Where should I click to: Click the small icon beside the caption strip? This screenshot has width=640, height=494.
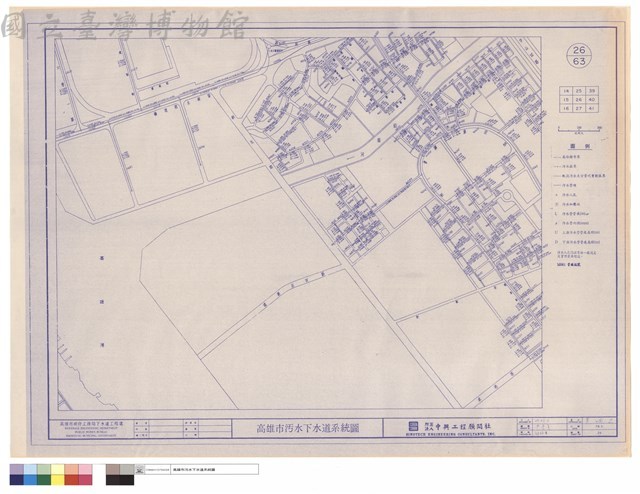coord(140,470)
